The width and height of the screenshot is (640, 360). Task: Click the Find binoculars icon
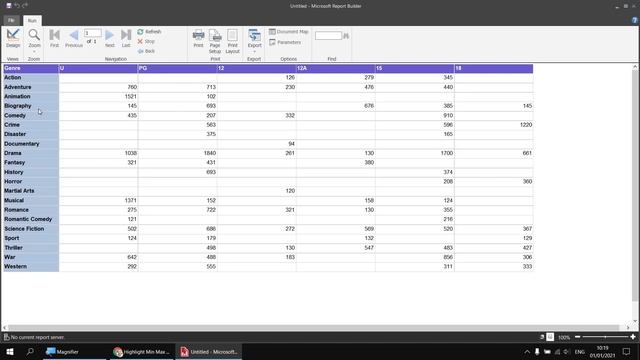346,36
